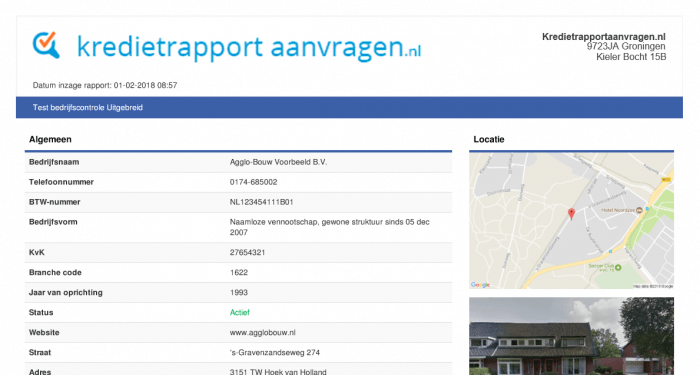Viewport: 700px width, 375px height.
Task: Select street value 's-Gravenzandseweg 274
Action: (275, 353)
